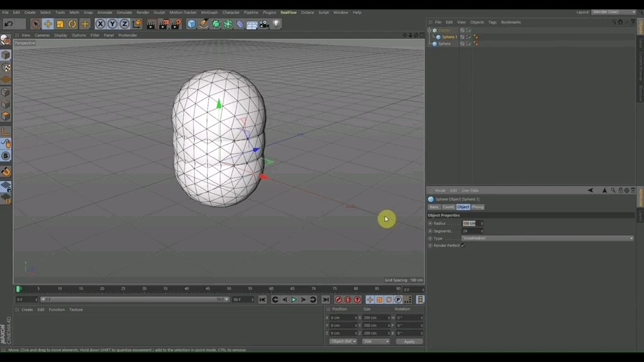
Task: Click the back arrow in Attributes panel
Action: click(x=590, y=190)
